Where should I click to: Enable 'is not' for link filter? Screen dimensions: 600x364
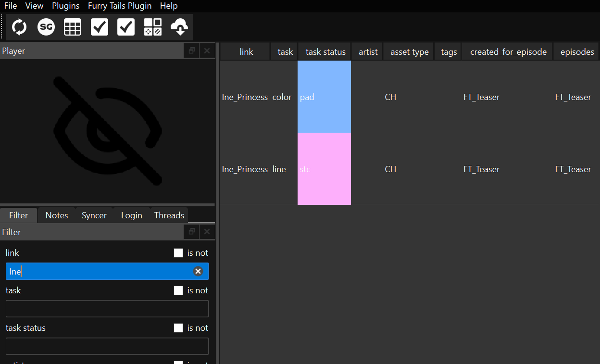pos(178,253)
